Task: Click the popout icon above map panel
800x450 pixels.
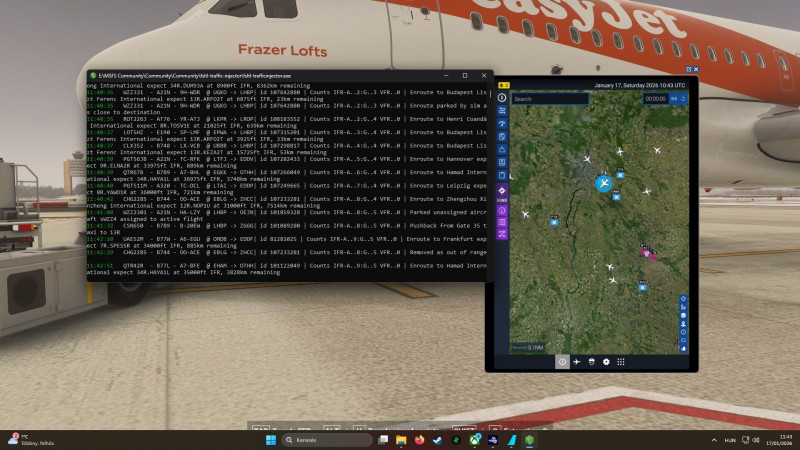Action: click(688, 69)
